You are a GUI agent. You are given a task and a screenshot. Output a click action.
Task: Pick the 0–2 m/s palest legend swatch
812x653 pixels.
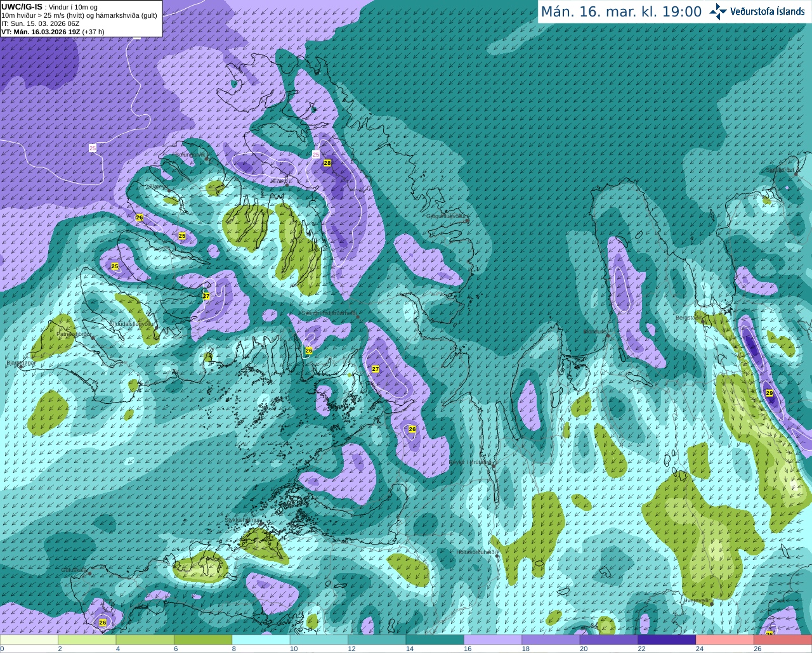(29, 640)
